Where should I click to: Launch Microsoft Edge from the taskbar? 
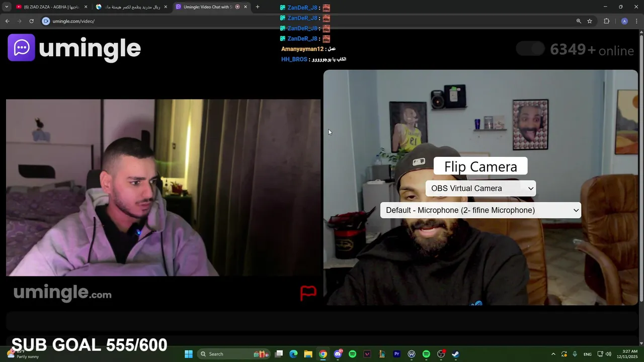point(293,354)
